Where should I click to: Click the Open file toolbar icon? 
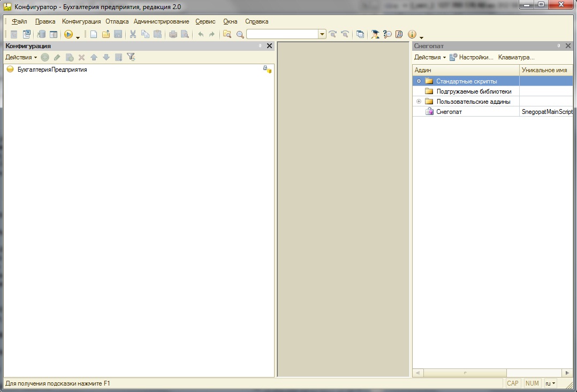106,34
